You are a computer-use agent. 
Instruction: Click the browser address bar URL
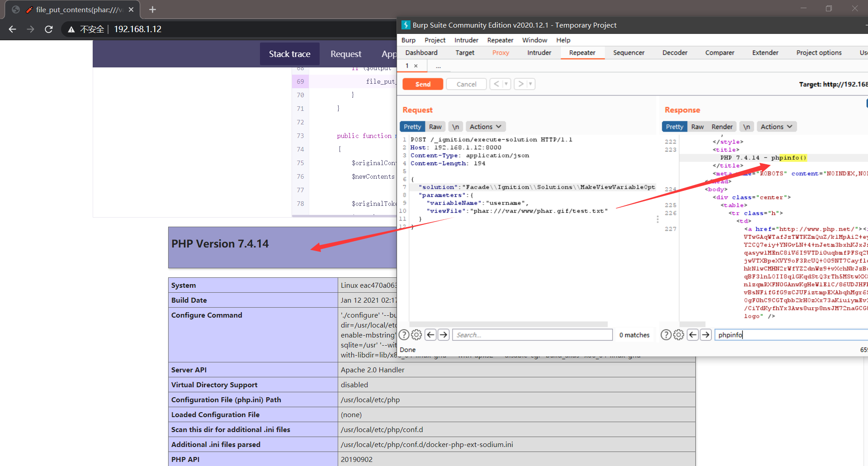click(x=137, y=29)
